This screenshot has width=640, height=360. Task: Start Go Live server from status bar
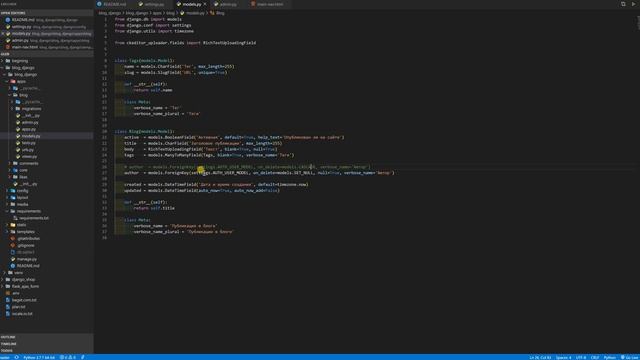[630, 357]
